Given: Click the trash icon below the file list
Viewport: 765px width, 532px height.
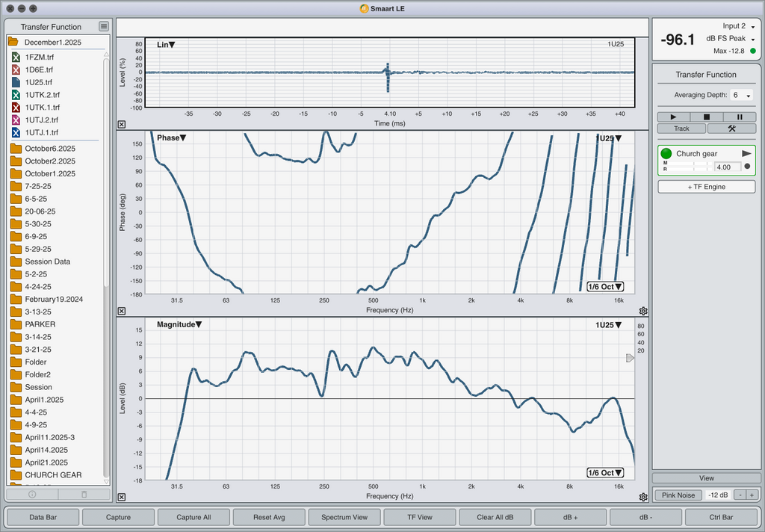Looking at the screenshot, I should pos(84,494).
